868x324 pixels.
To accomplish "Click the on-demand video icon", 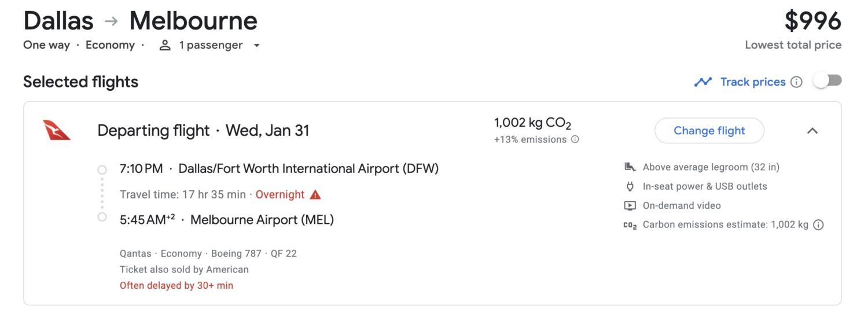I will [630, 205].
